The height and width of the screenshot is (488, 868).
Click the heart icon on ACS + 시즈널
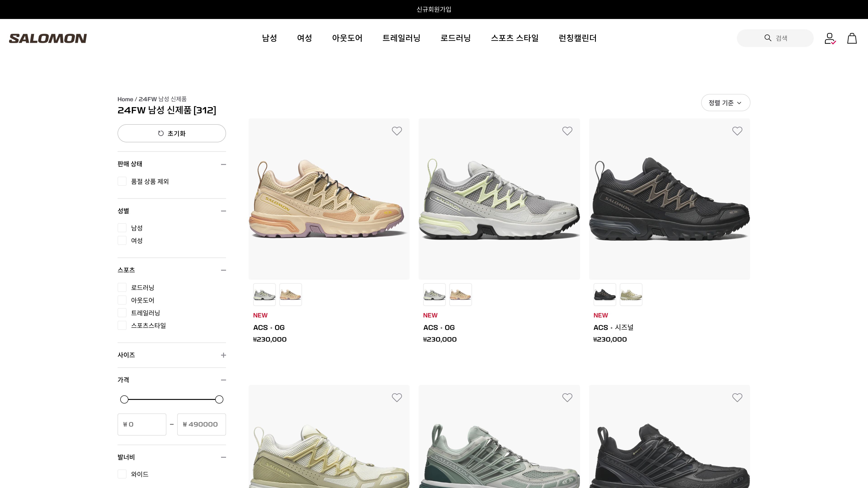click(737, 131)
